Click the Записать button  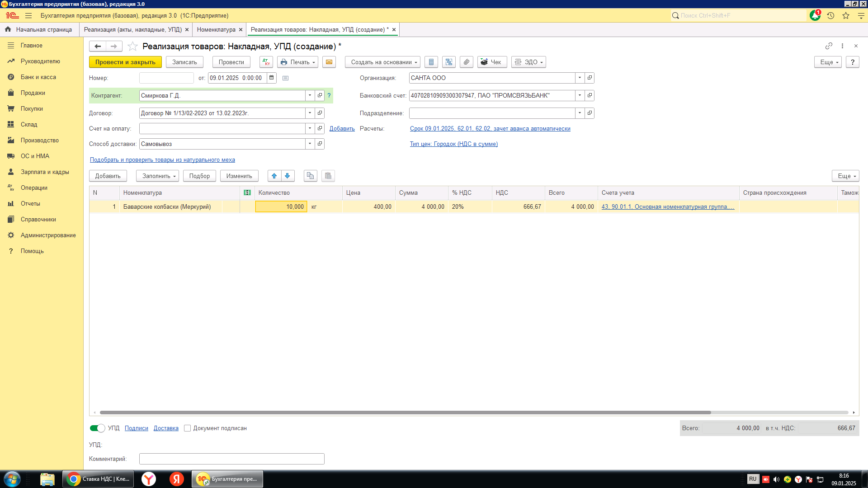tap(184, 62)
